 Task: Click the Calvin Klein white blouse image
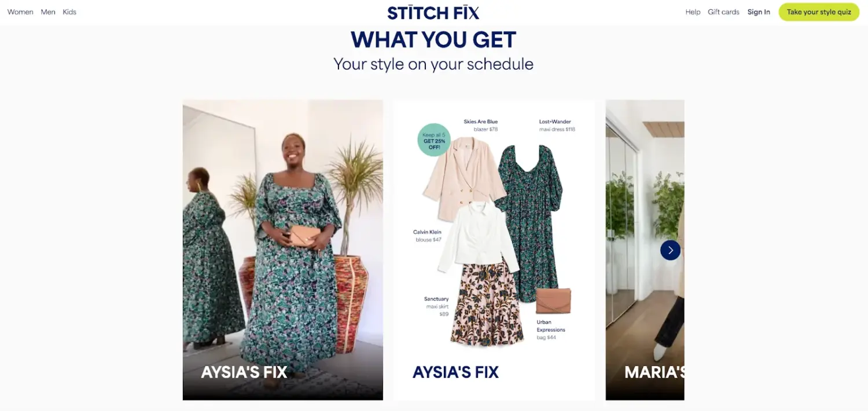tap(478, 237)
